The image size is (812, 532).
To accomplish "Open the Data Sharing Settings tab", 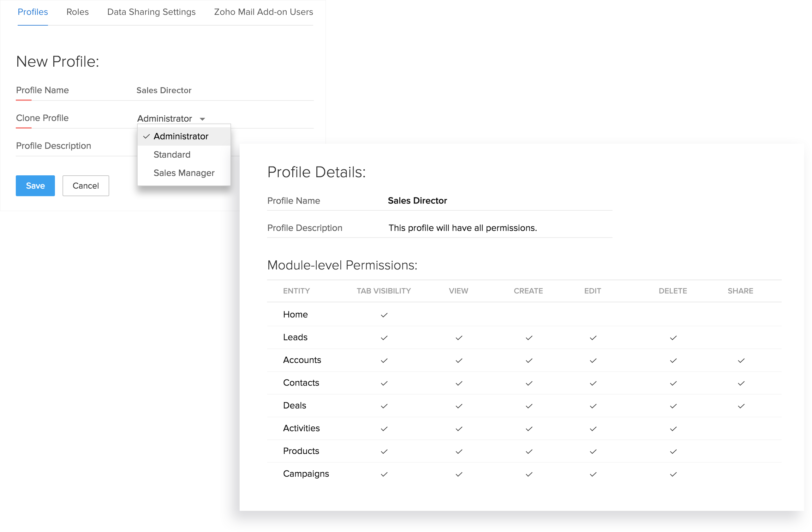I will (151, 12).
